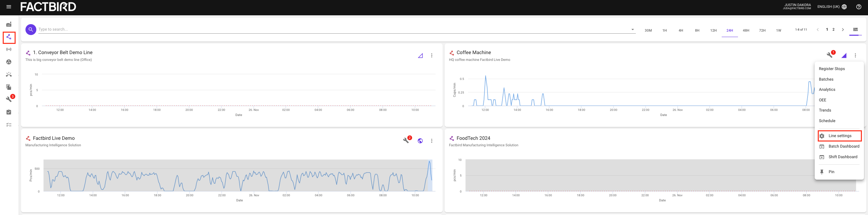Open the alarm bell sidebar icon
The height and width of the screenshot is (215, 868).
pyautogui.click(x=9, y=75)
